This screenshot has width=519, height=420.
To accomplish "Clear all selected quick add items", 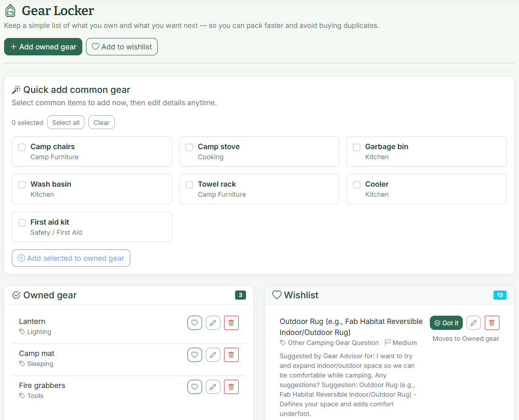I will [x=101, y=122].
